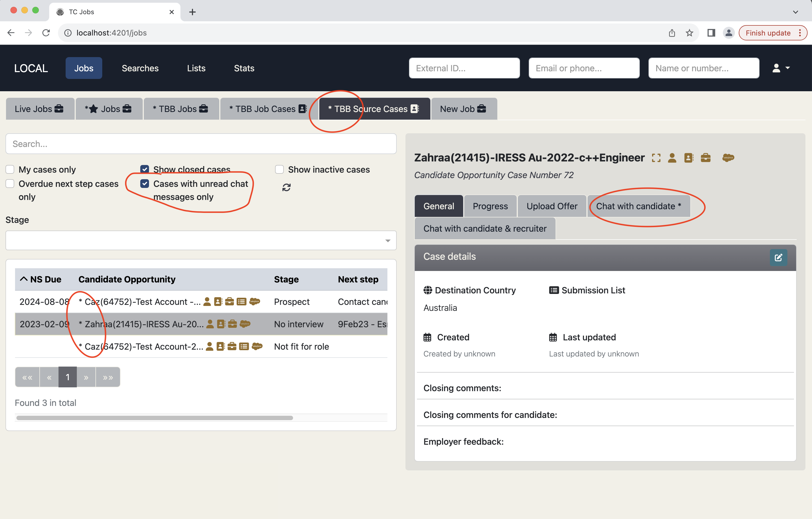Open the Stage dropdown
The image size is (812, 519).
(x=201, y=240)
